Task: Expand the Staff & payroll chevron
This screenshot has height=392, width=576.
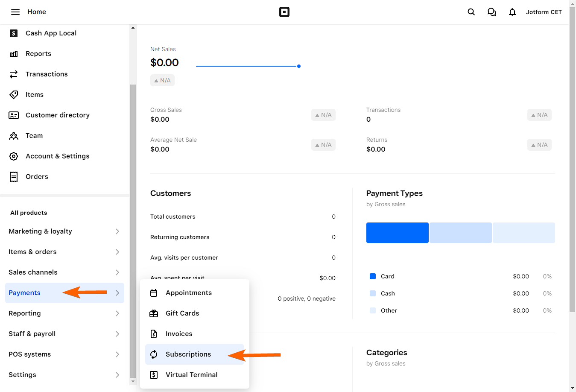Action: 117,334
